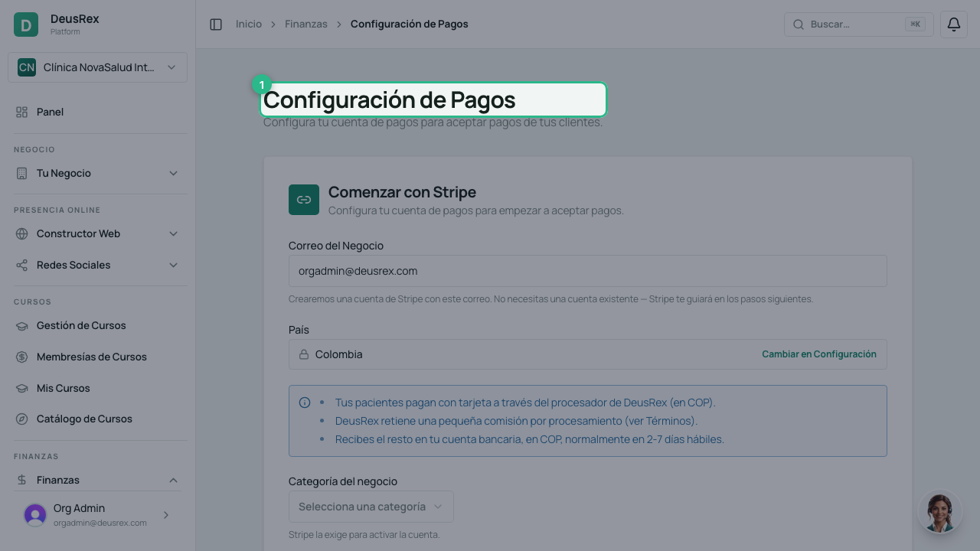
Task: Toggle the sidebar panel icon
Action: (216, 24)
